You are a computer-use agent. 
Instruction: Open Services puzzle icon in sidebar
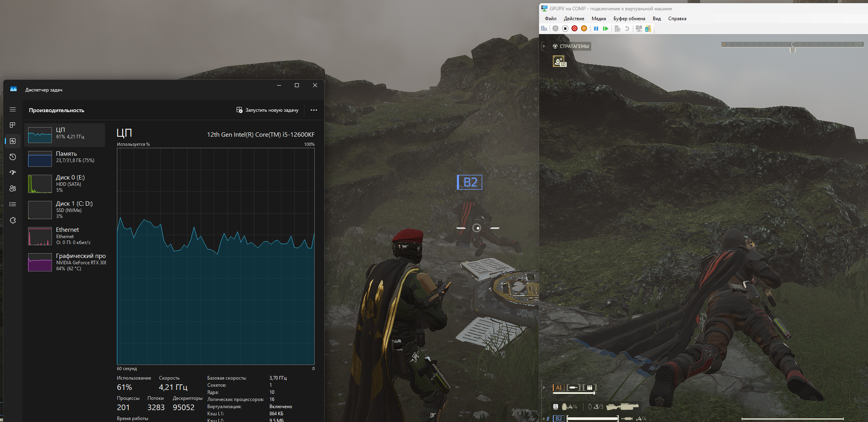[x=13, y=220]
